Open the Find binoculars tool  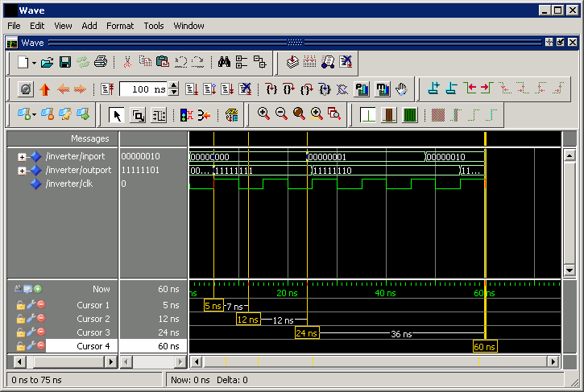tap(224, 62)
